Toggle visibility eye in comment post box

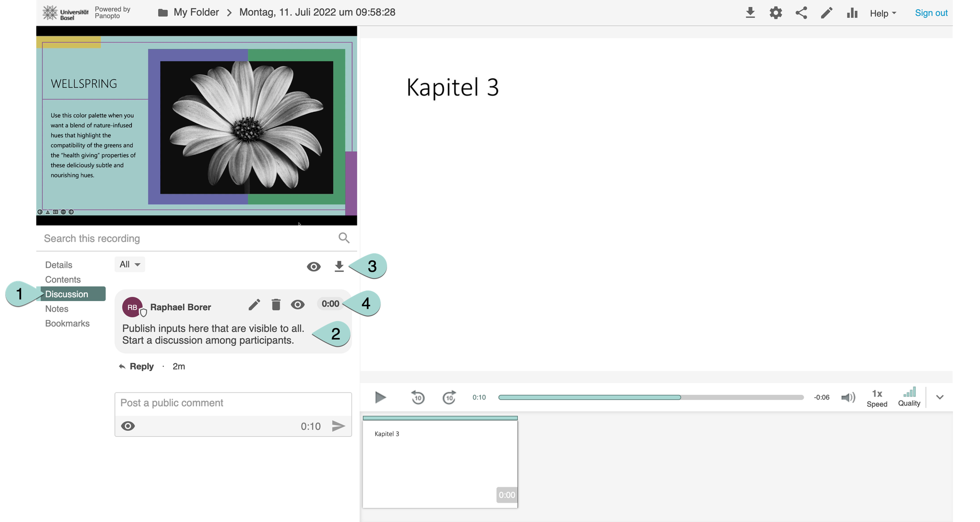click(128, 426)
